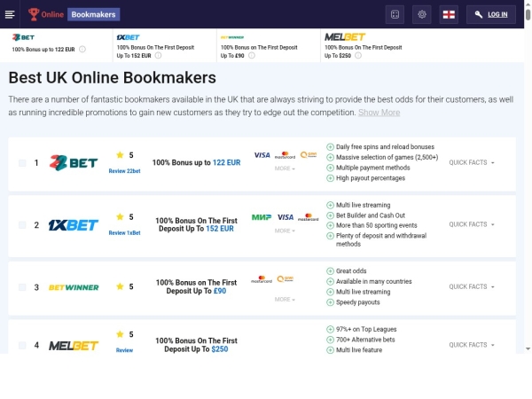Click MELBET logo in top promo bar
This screenshot has height=399, width=532.
click(345, 36)
